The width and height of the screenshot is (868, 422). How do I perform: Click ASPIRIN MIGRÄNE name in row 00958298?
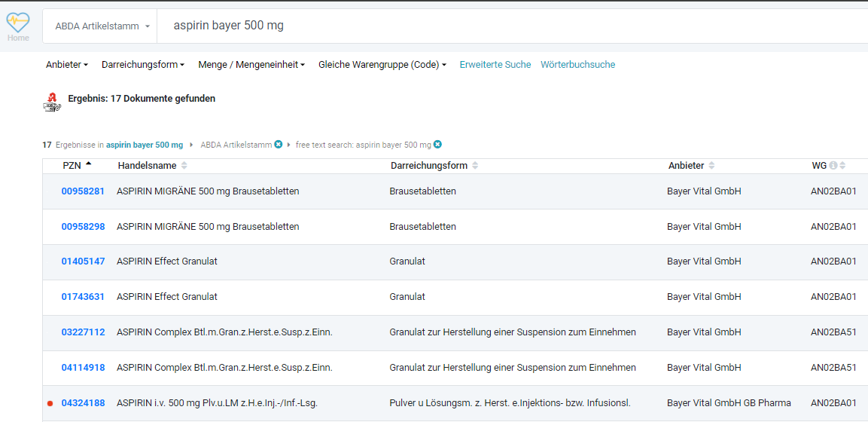[208, 227]
